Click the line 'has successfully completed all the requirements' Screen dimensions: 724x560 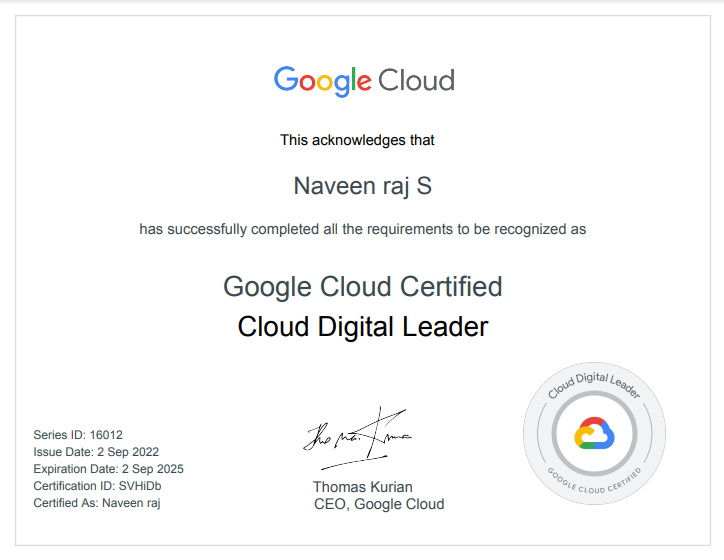pos(362,229)
